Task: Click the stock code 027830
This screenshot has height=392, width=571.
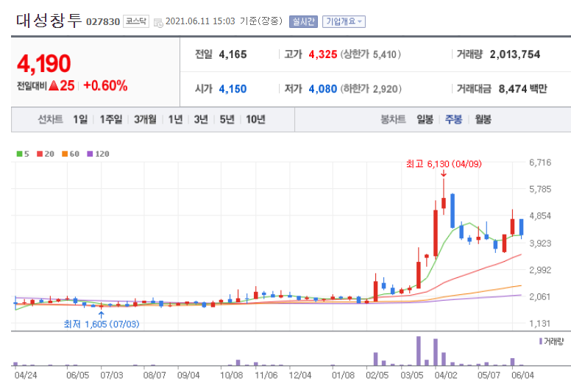Action: click(103, 22)
